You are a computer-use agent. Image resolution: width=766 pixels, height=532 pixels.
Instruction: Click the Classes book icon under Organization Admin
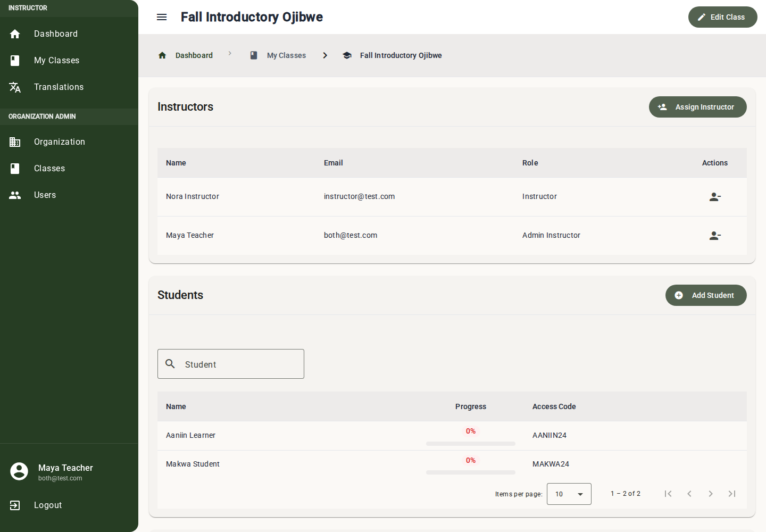(x=15, y=169)
